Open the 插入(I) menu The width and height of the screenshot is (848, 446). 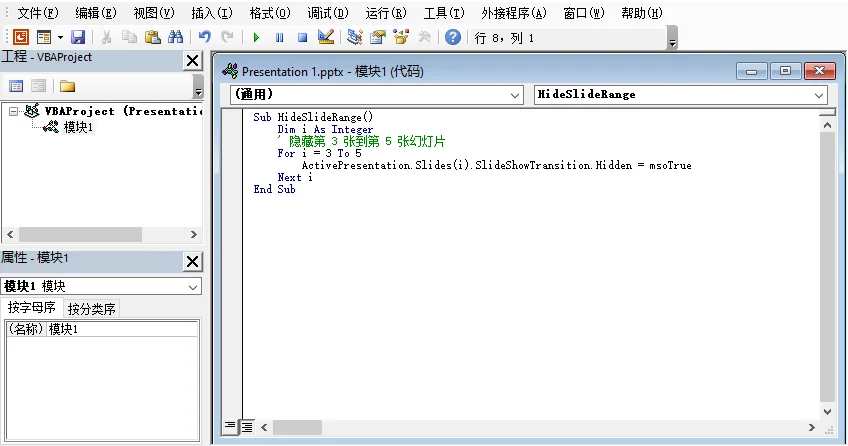click(212, 13)
